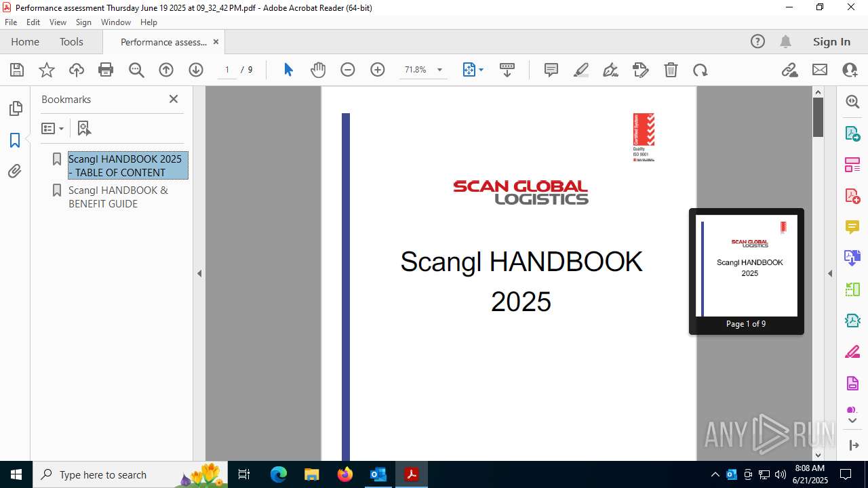Select Scangl HANDBOOK 2025 - TABLE OF CONTENT bookmark
This screenshot has width=868, height=488.
127,165
